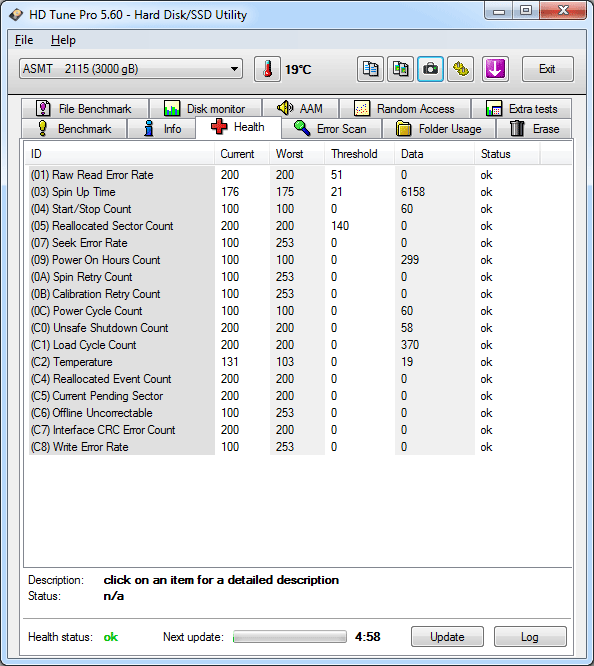
Task: Switch to the Benchmark tab
Action: coord(74,129)
